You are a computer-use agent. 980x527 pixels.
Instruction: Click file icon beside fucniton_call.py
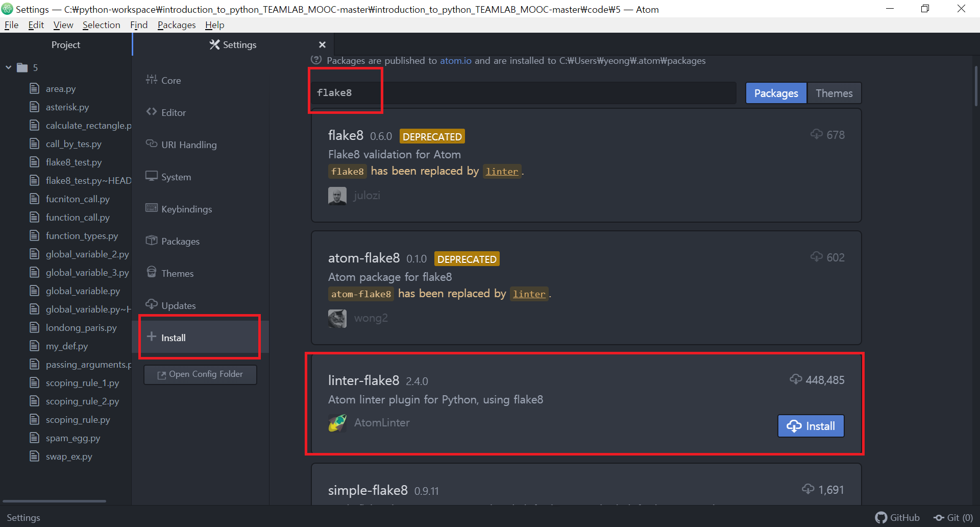click(x=34, y=199)
